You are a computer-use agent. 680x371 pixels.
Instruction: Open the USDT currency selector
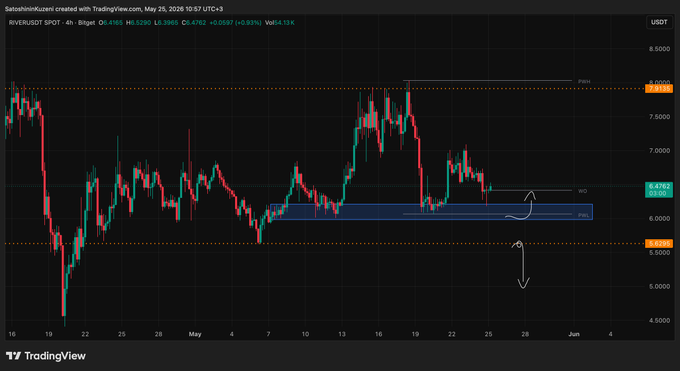659,22
